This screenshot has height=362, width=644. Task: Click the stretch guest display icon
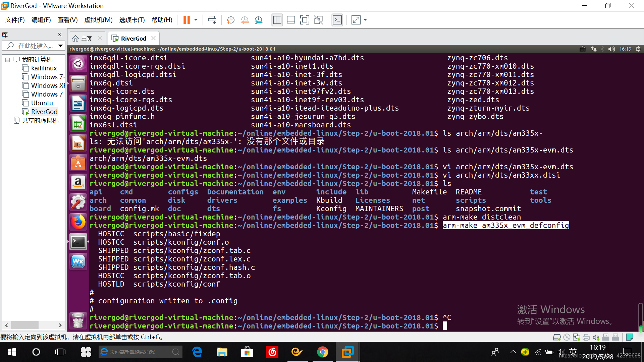point(356,20)
